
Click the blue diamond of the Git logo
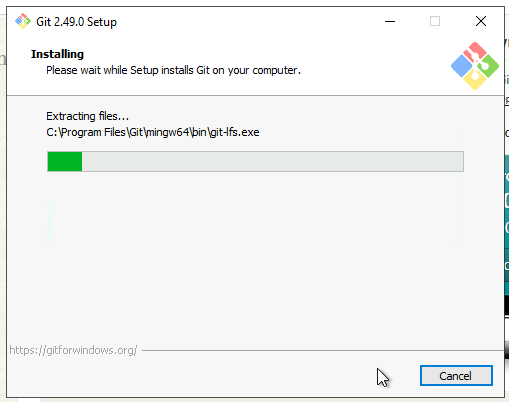click(461, 66)
